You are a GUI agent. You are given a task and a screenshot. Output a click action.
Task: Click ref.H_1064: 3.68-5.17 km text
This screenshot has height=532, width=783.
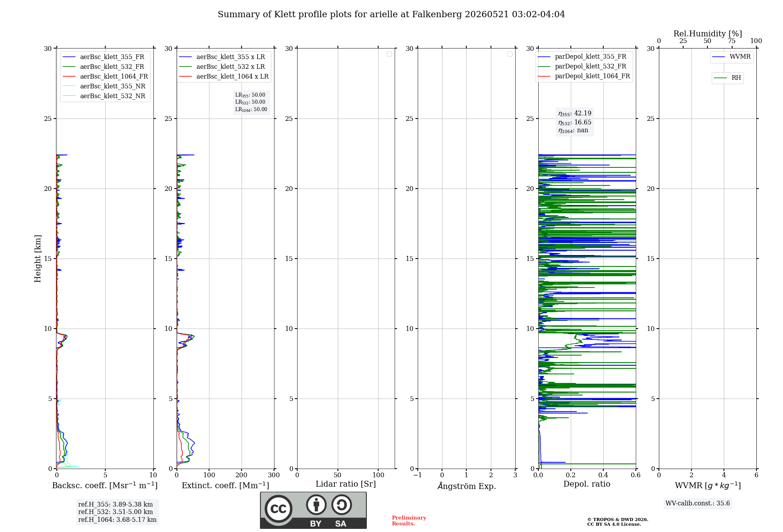pos(117,520)
